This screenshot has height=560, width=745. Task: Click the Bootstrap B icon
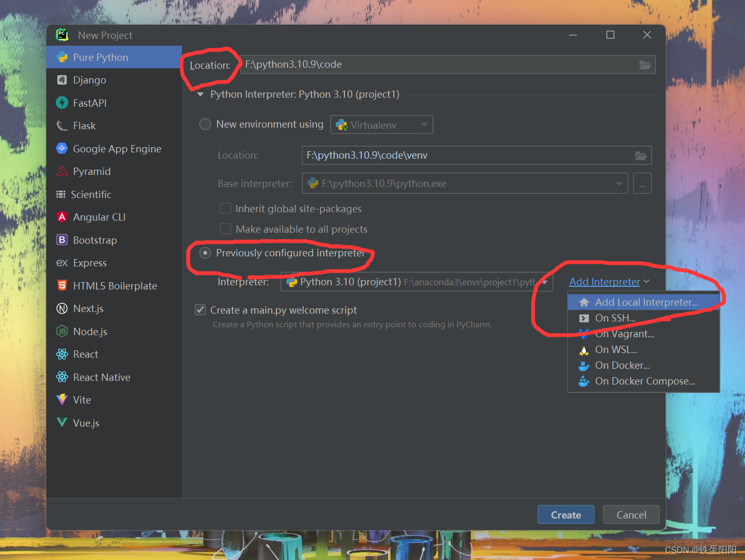tap(62, 240)
